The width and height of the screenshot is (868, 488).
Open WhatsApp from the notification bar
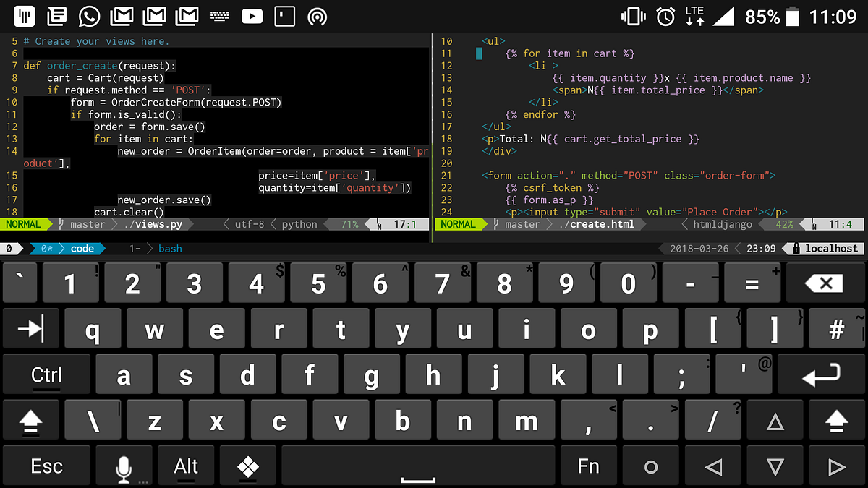pos(88,16)
